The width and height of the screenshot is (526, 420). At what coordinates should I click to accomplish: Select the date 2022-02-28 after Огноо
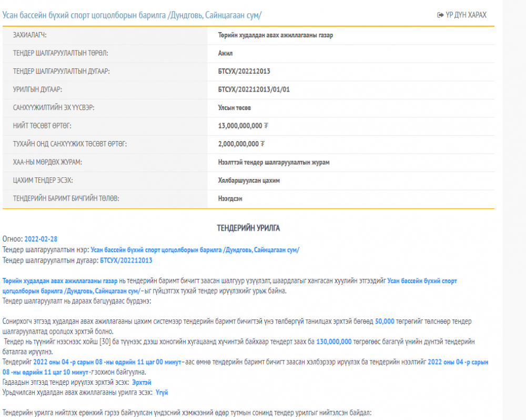click(41, 239)
